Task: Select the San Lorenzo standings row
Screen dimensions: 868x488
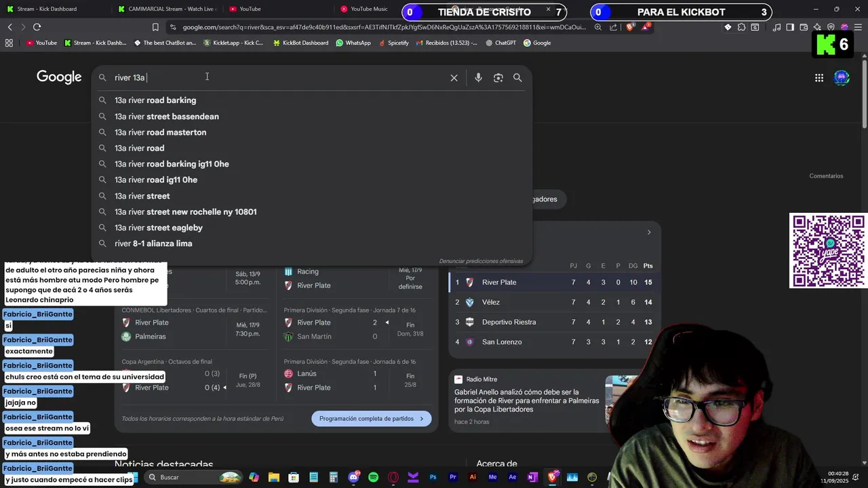Action: tap(554, 342)
